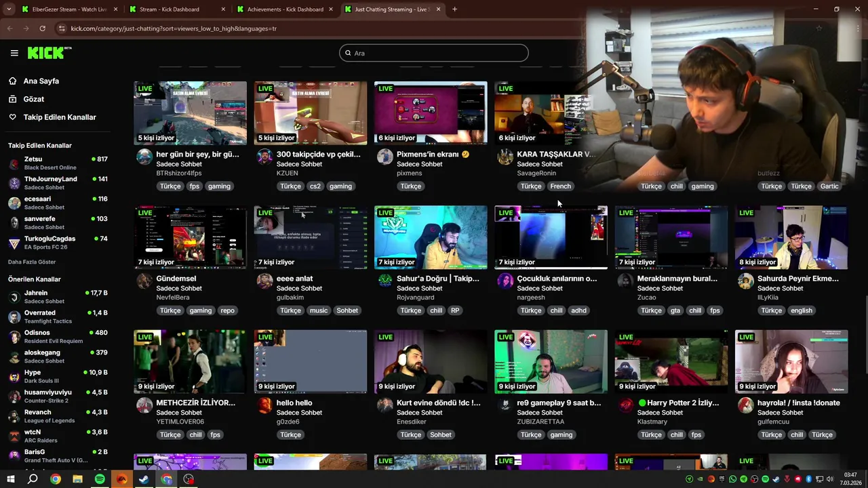Open Hype avatar in sidebar
The height and width of the screenshot is (488, 868).
coord(14,376)
